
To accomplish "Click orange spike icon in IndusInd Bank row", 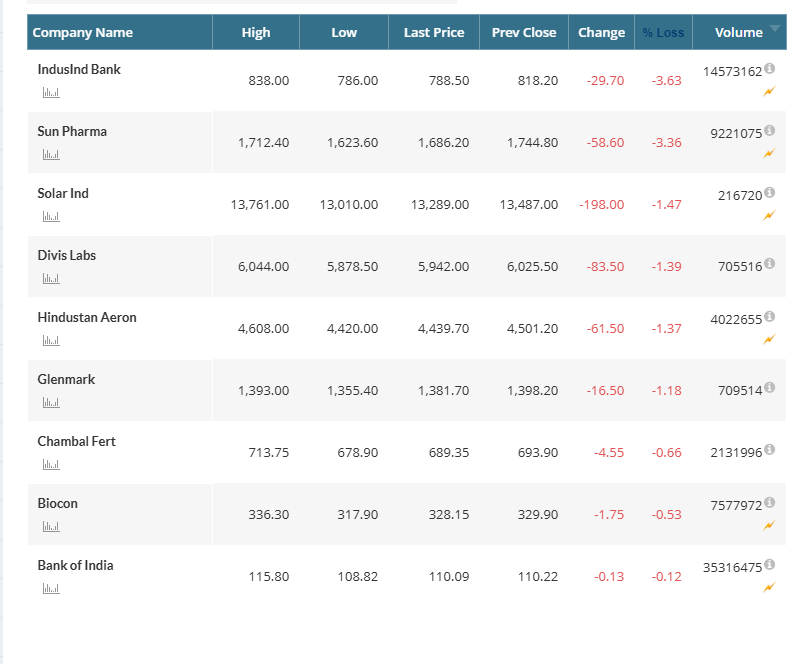I will tap(769, 92).
